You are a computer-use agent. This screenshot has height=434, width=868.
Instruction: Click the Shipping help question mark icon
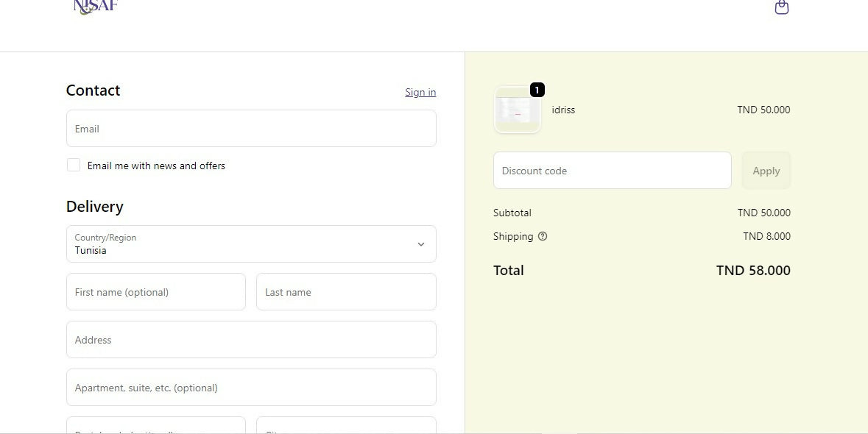(x=543, y=236)
